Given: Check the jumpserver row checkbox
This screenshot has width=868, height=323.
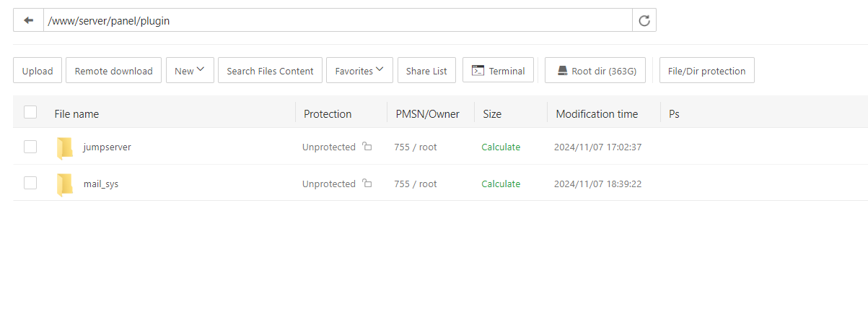Looking at the screenshot, I should [x=30, y=147].
